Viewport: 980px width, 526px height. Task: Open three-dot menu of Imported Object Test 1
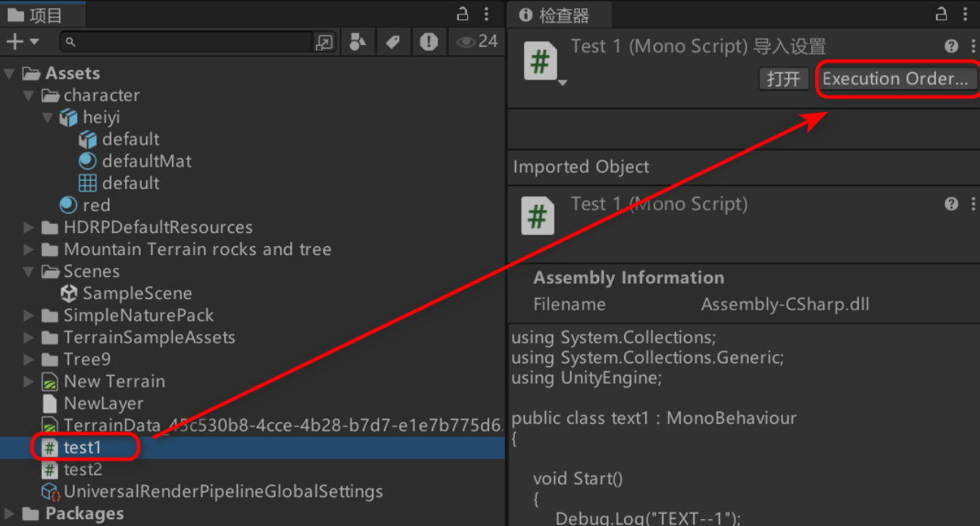pyautogui.click(x=973, y=204)
